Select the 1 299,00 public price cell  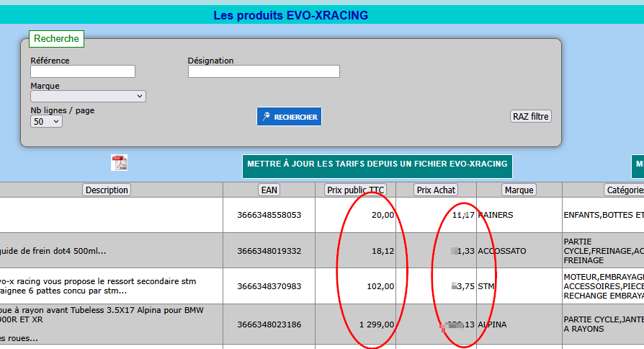click(x=377, y=324)
